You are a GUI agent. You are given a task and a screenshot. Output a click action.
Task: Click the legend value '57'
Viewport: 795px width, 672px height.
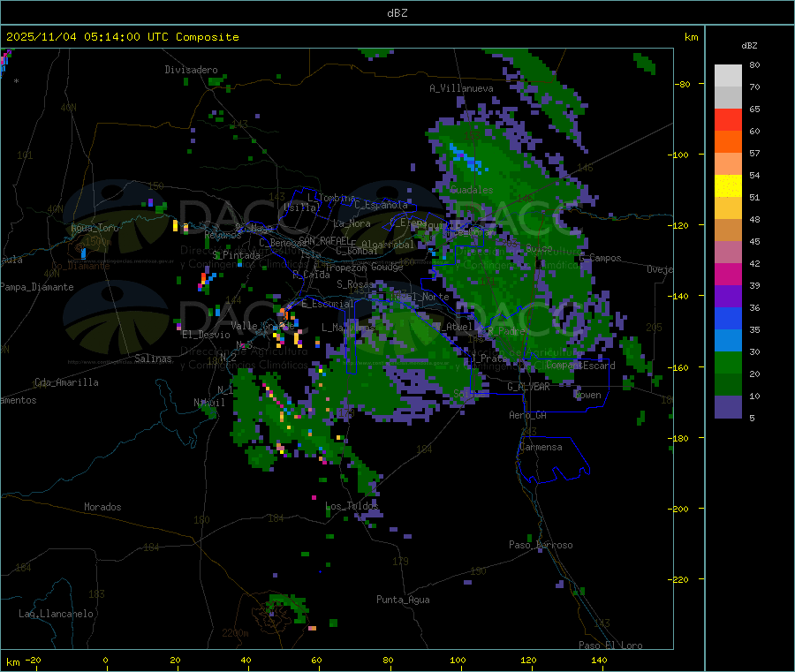(754, 153)
